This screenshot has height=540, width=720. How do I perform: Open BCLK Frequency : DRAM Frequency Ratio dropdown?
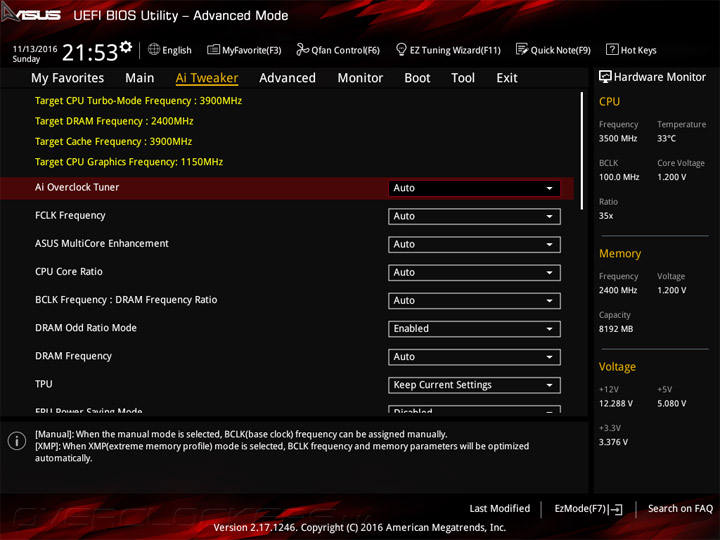[x=474, y=301]
